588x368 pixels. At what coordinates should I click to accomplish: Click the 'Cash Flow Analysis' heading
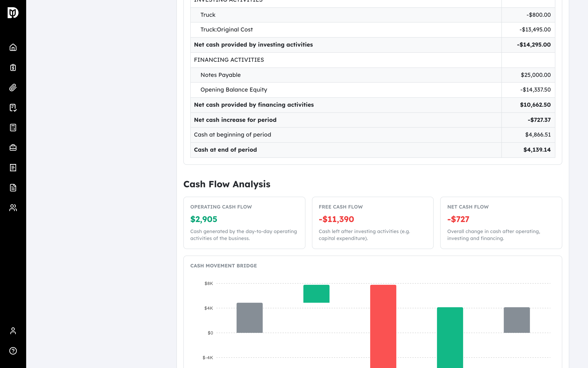pos(227,184)
